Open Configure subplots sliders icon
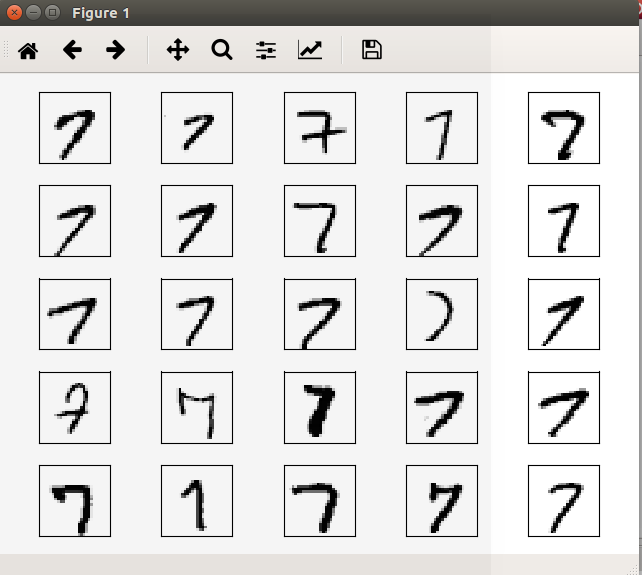The image size is (642, 575). click(x=266, y=50)
